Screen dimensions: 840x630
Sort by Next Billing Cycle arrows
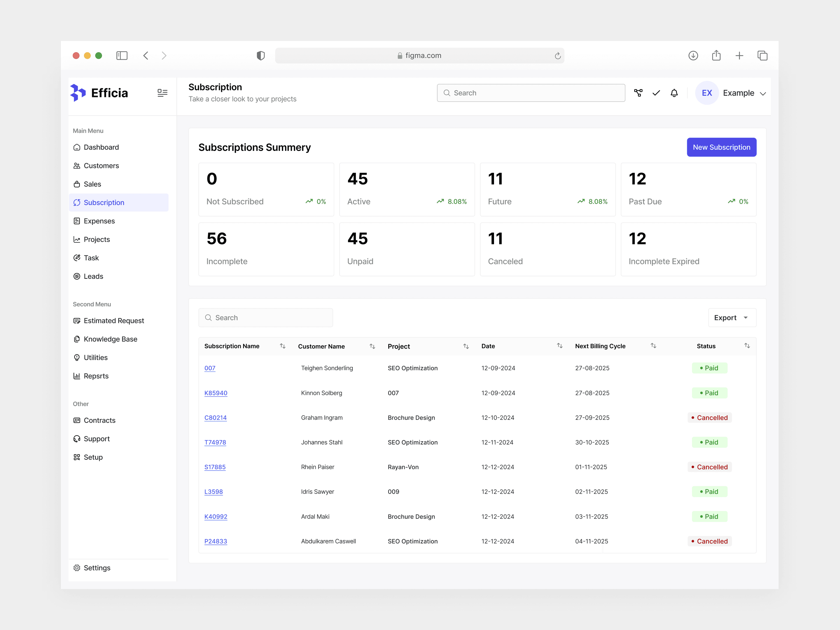coord(653,345)
